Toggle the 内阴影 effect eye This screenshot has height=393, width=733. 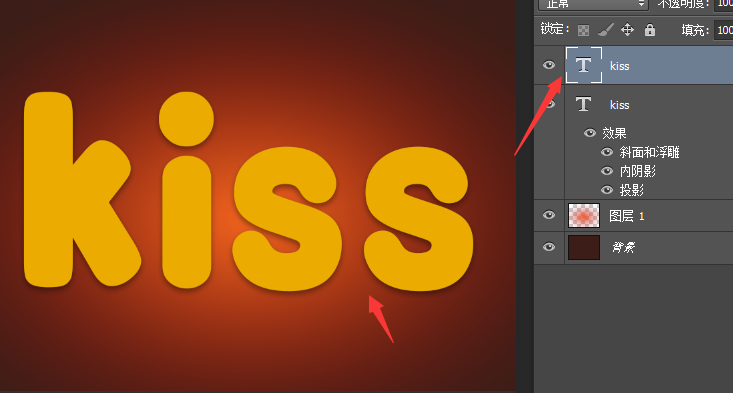point(607,171)
